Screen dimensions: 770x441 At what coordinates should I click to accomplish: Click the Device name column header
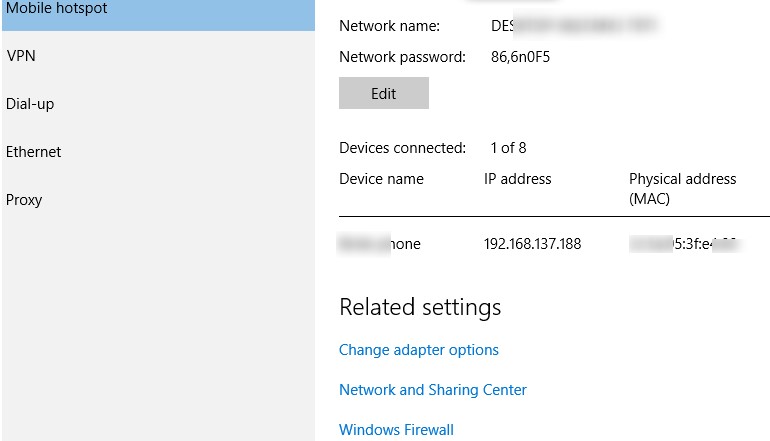[381, 179]
